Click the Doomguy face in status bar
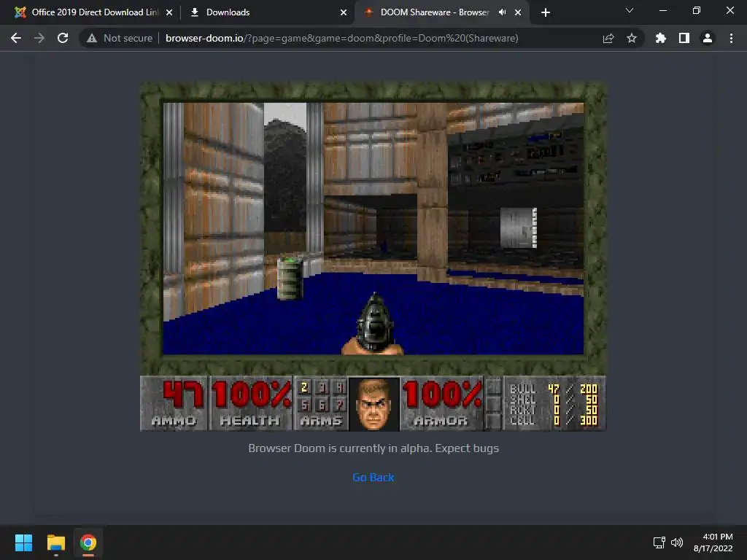The height and width of the screenshot is (560, 747). (374, 404)
